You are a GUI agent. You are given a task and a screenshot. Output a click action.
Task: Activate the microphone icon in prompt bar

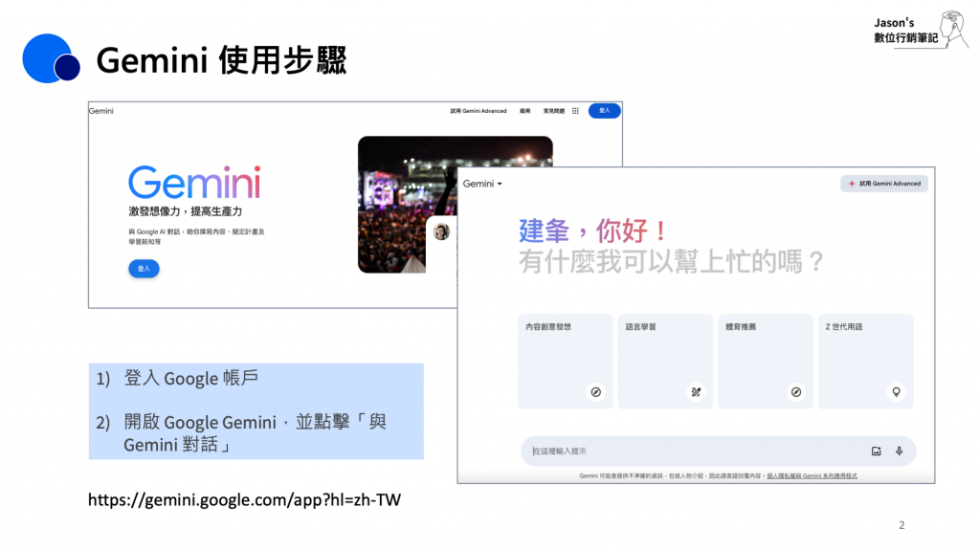899,452
